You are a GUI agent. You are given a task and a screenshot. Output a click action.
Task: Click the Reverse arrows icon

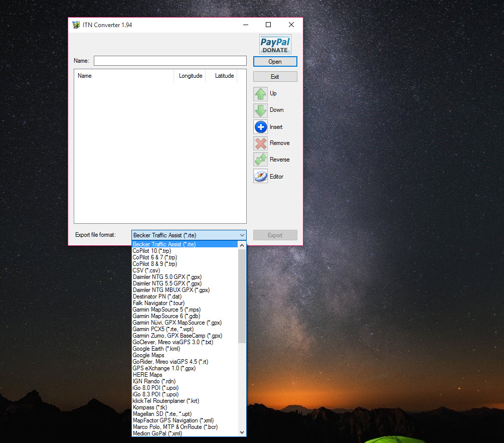pos(260,160)
